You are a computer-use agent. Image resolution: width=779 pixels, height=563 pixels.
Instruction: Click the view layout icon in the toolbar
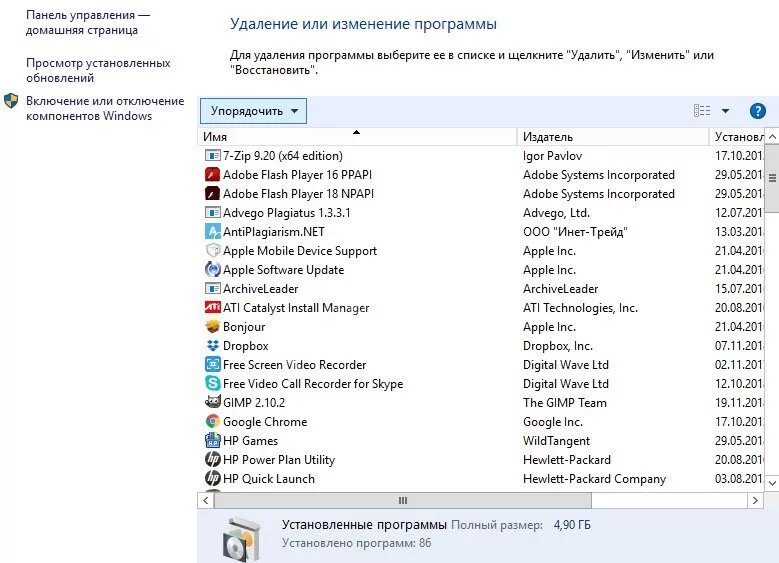[702, 111]
